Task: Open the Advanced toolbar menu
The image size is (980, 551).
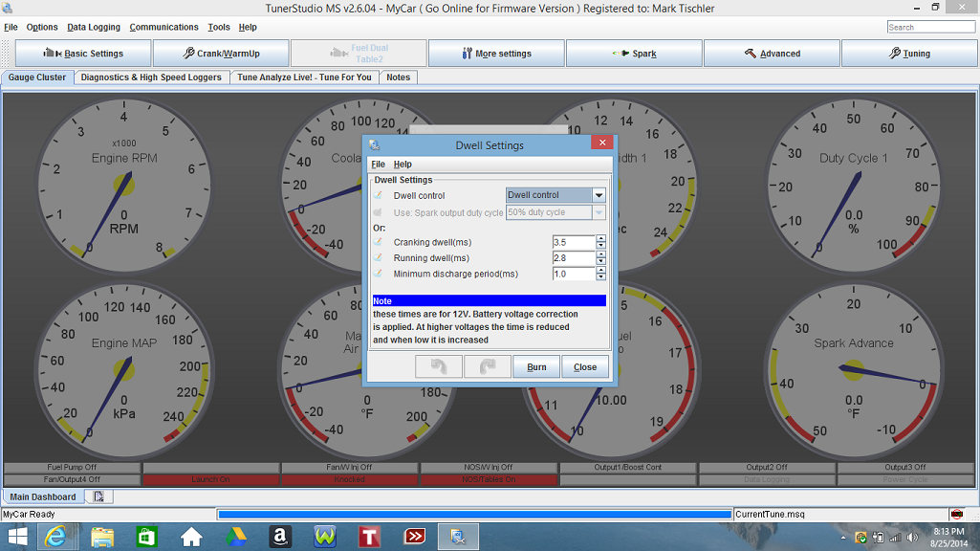Action: [x=772, y=54]
